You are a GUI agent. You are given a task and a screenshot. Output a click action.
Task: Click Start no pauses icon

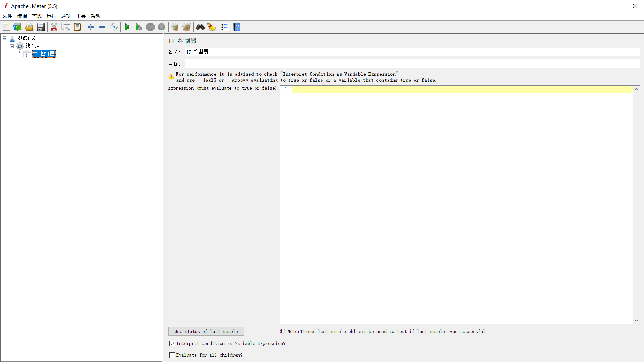pyautogui.click(x=139, y=27)
